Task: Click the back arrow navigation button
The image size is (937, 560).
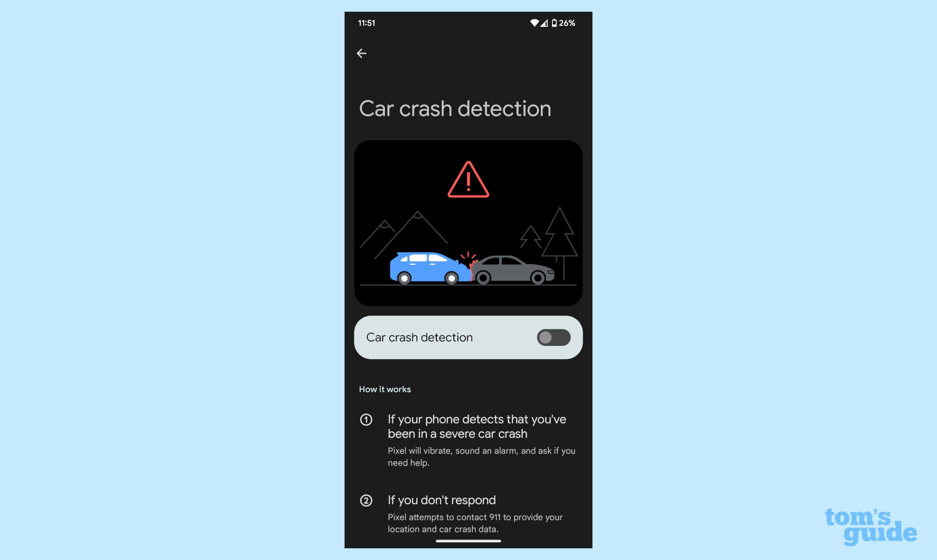Action: 362,53
